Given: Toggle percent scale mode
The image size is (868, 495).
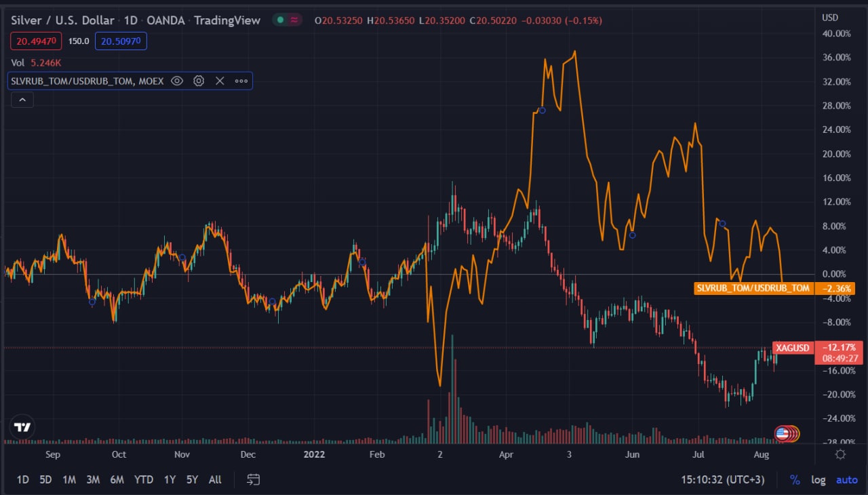Looking at the screenshot, I should tap(795, 479).
